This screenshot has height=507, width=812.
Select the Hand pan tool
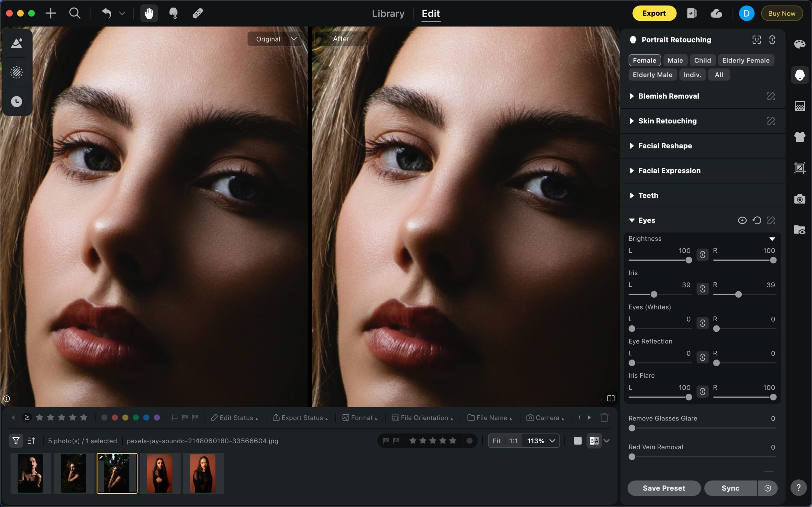click(149, 13)
